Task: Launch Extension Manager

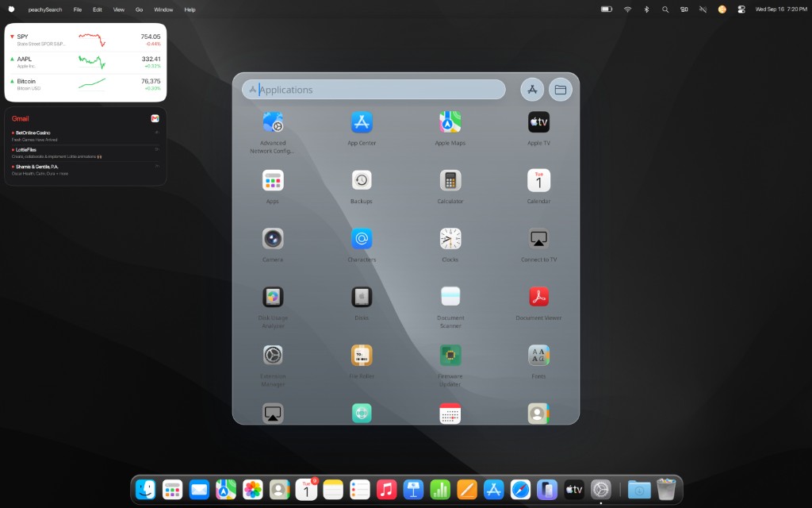Action: click(273, 356)
